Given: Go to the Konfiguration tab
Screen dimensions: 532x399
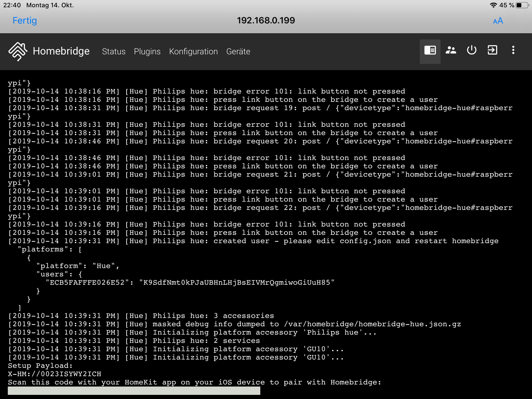Looking at the screenshot, I should [193, 51].
